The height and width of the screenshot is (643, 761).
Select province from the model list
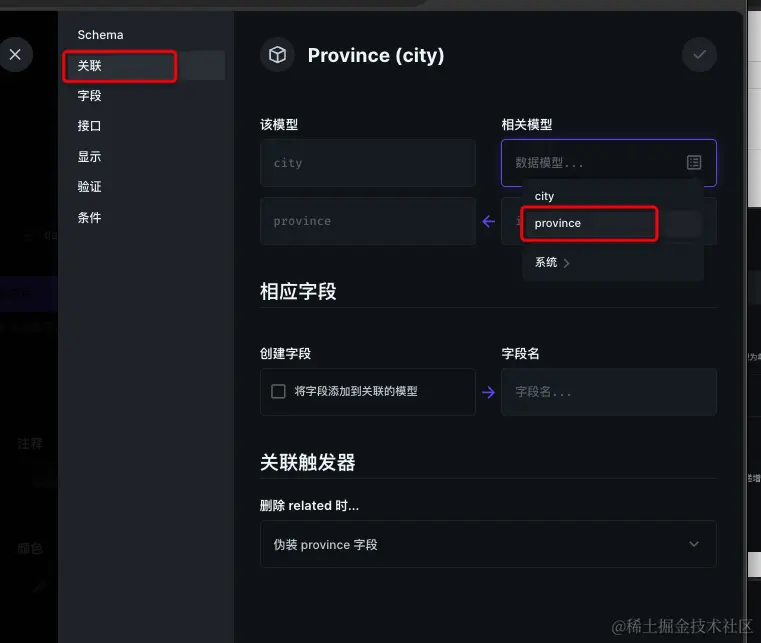pyautogui.click(x=558, y=223)
